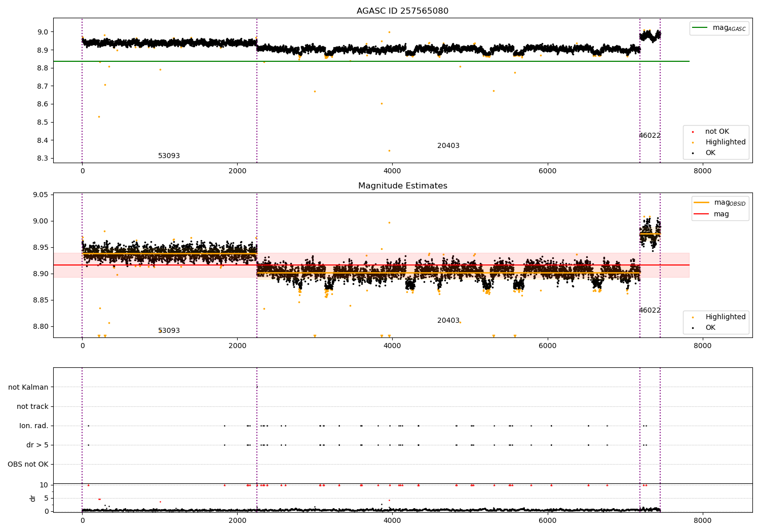The image size is (760, 532).
Task: Click the rotated 'dr' axis label
Action: click(x=33, y=498)
